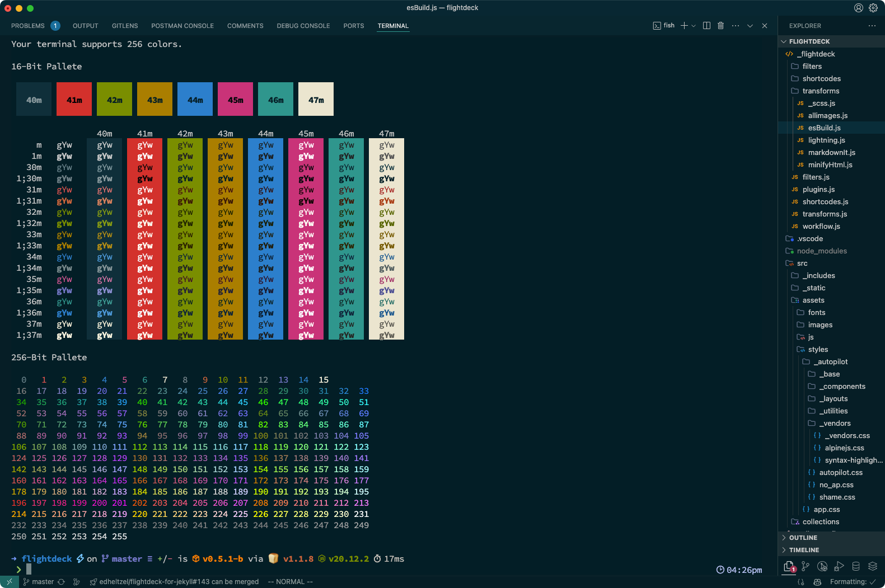Open the Run and Debug icon
Viewport: 885px width, 588px height.
click(x=839, y=566)
